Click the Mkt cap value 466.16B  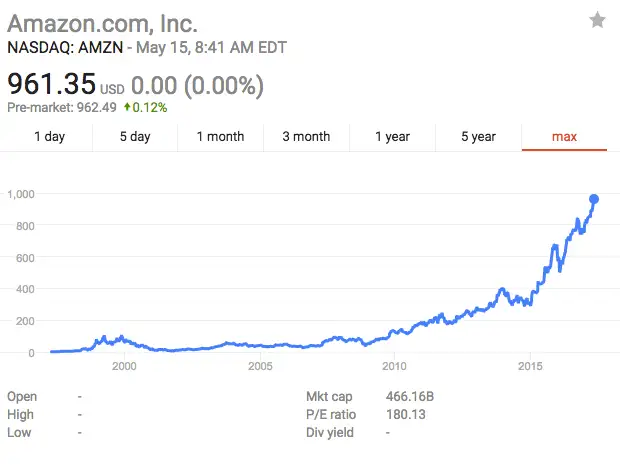(x=410, y=396)
